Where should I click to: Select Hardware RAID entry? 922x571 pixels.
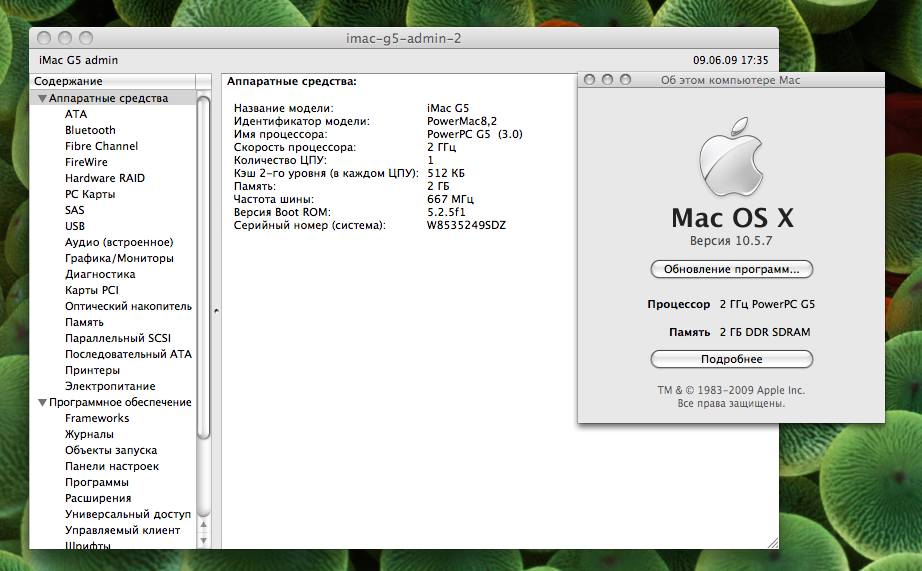105,178
